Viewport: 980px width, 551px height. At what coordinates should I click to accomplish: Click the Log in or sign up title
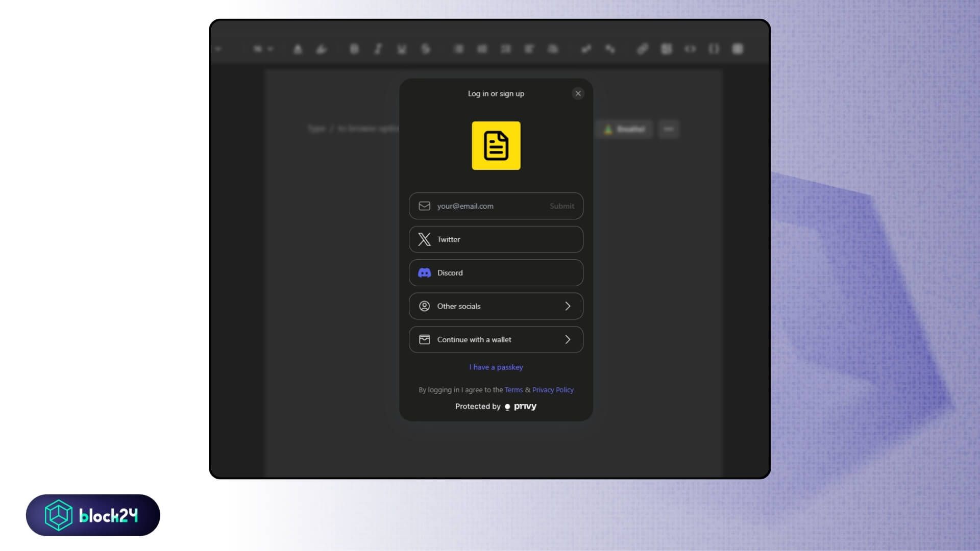(x=496, y=94)
